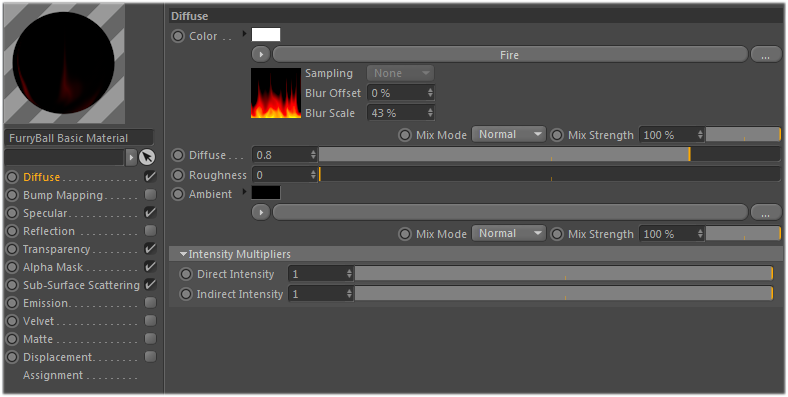Uncheck the Alpha Mask checkbox
788x397 pixels.
click(150, 267)
